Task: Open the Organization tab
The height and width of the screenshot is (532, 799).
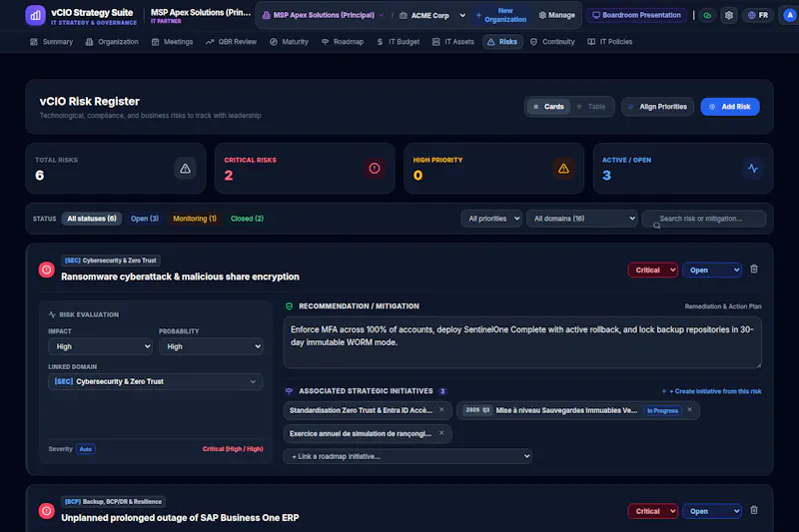Action: click(112, 42)
